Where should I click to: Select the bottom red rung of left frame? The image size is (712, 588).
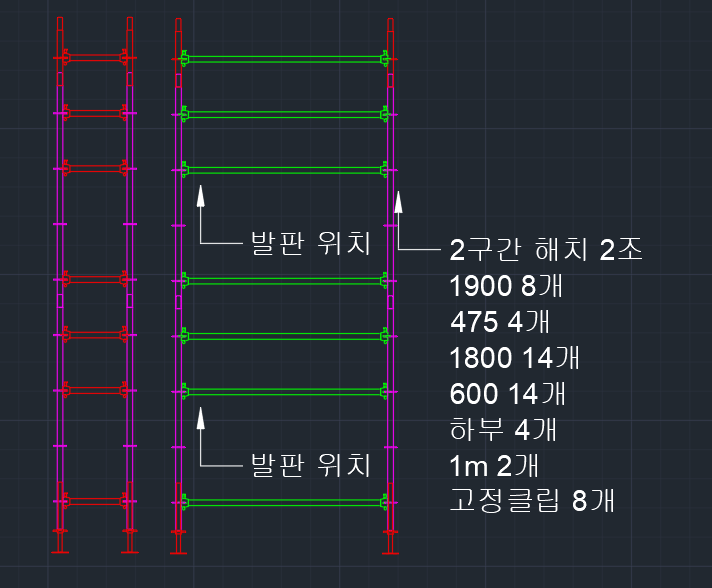tap(95, 501)
